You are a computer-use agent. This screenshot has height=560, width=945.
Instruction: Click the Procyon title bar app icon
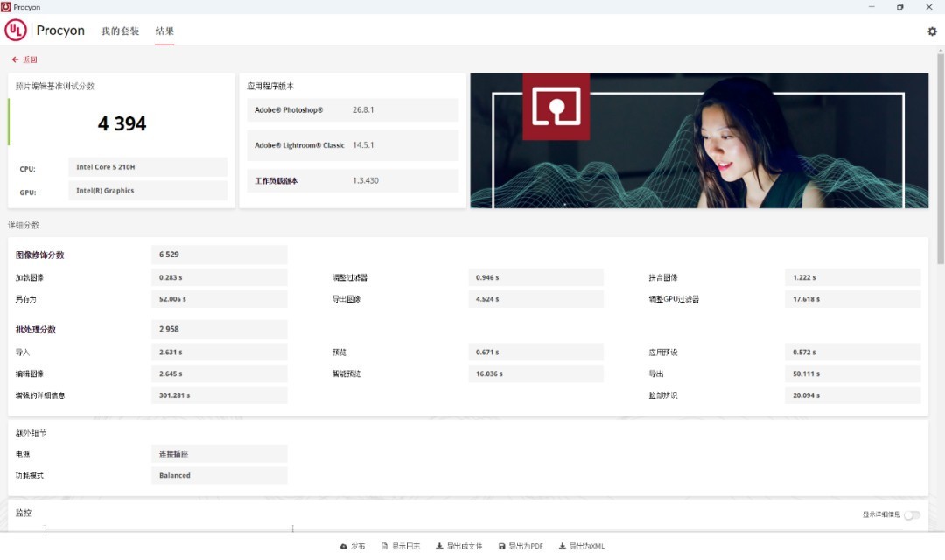[x=6, y=7]
